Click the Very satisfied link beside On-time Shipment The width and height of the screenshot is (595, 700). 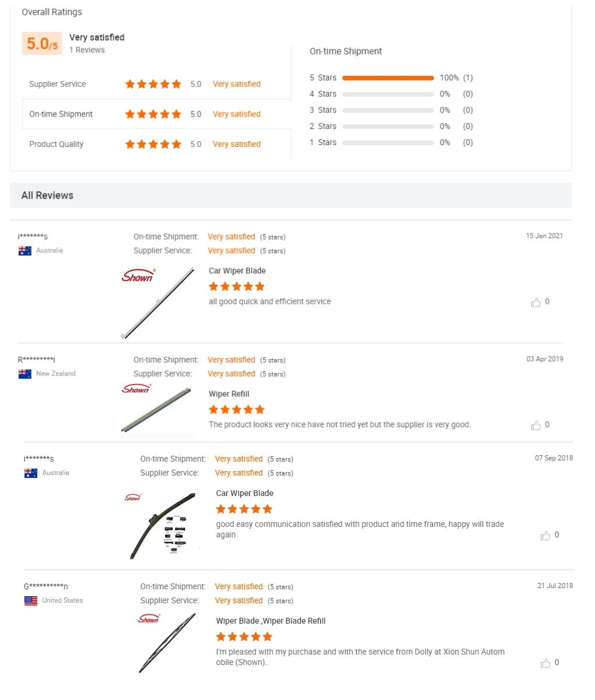pos(236,114)
